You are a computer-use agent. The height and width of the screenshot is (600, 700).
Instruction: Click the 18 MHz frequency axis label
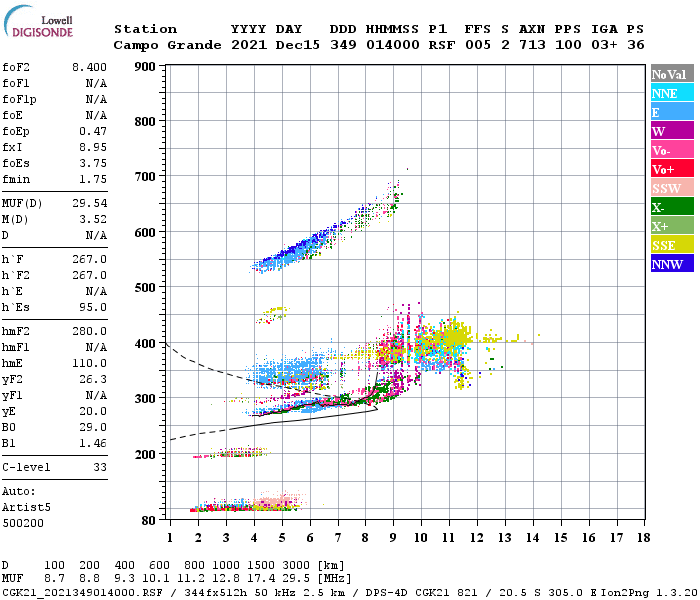643,538
